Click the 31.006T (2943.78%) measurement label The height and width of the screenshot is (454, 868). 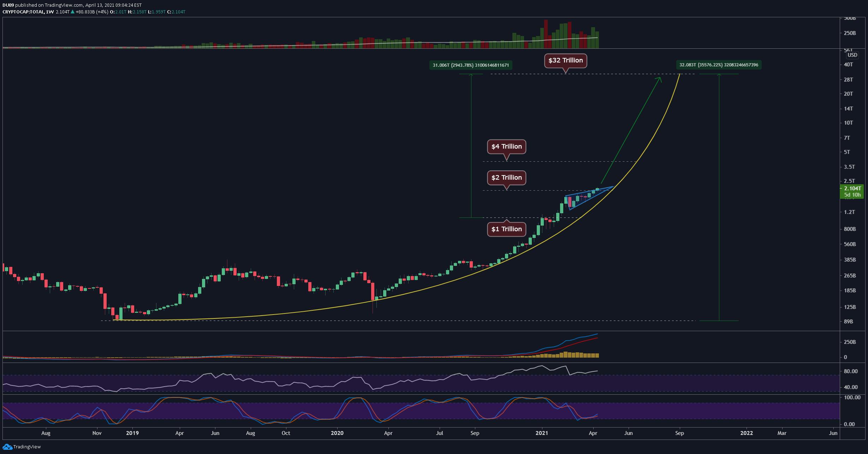[x=471, y=65]
